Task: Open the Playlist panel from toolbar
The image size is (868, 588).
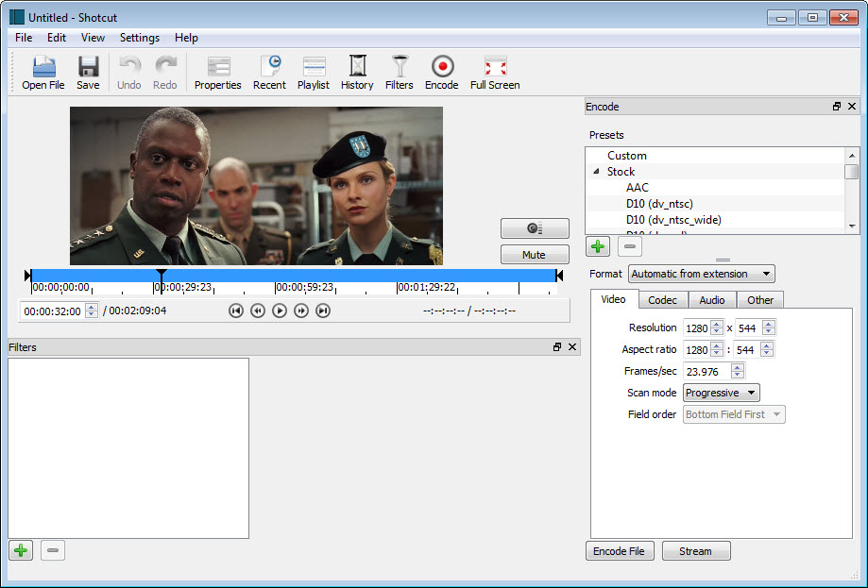Action: coord(314,73)
